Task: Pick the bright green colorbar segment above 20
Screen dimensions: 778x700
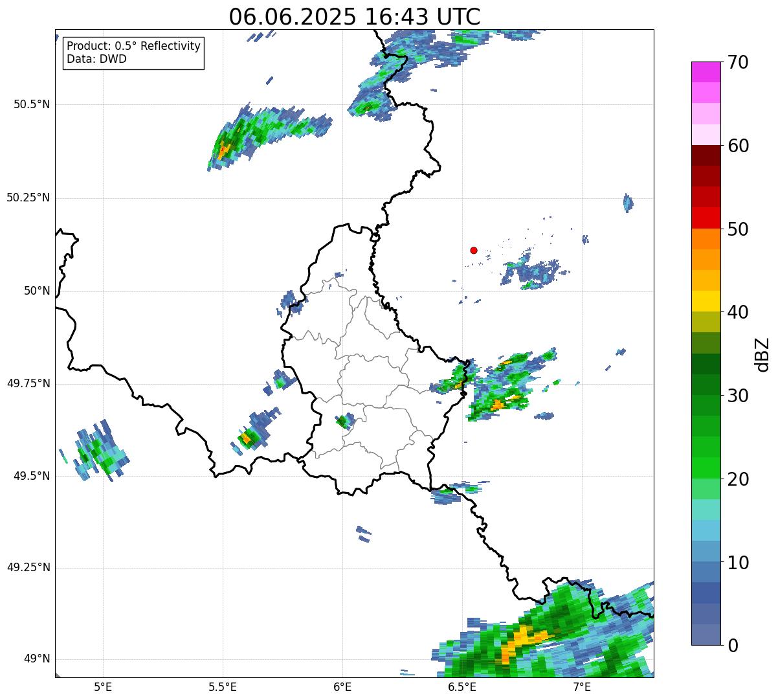Action: point(706,468)
